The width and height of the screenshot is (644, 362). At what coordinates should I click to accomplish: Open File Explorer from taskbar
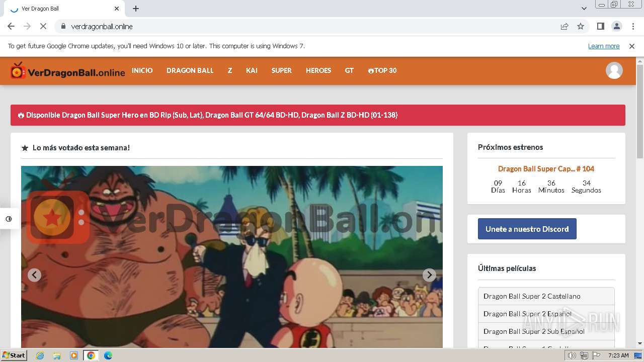coord(57,355)
